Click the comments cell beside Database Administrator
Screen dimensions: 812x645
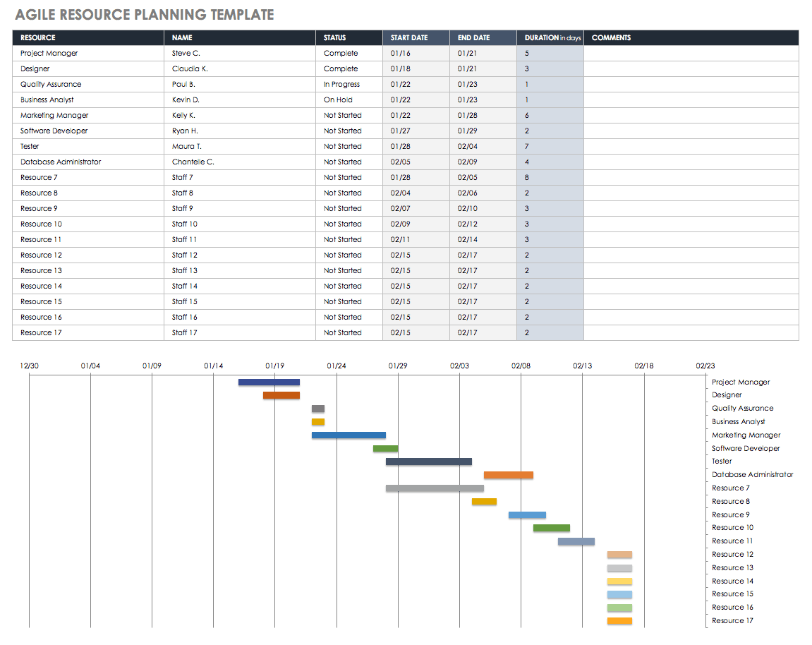coord(691,162)
